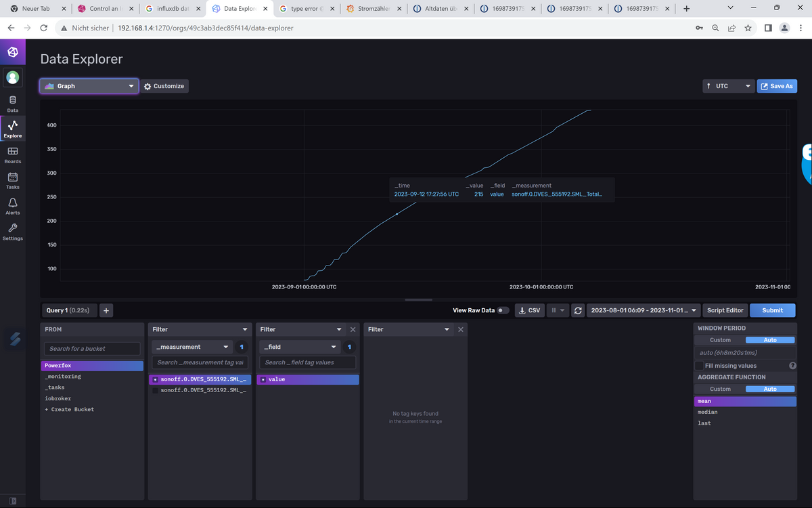This screenshot has width=812, height=508.
Task: Click the Save As button
Action: point(777,86)
